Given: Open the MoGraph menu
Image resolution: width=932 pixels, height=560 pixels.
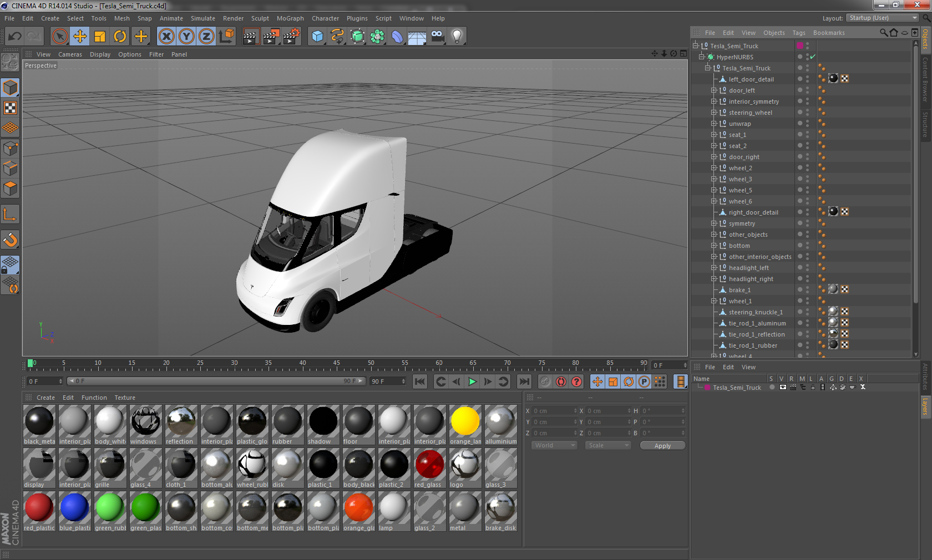Looking at the screenshot, I should [x=290, y=18].
